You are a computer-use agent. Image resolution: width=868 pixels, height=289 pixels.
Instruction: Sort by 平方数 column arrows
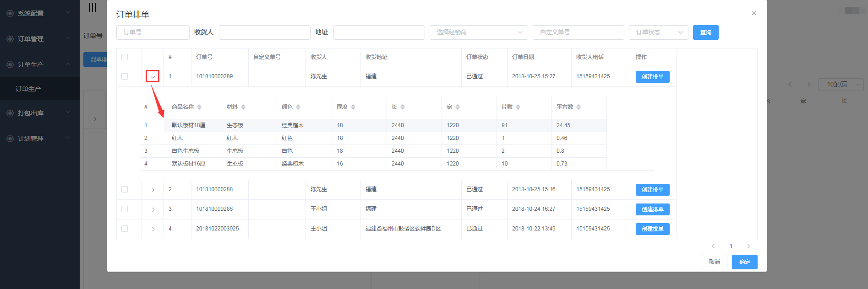[579, 107]
